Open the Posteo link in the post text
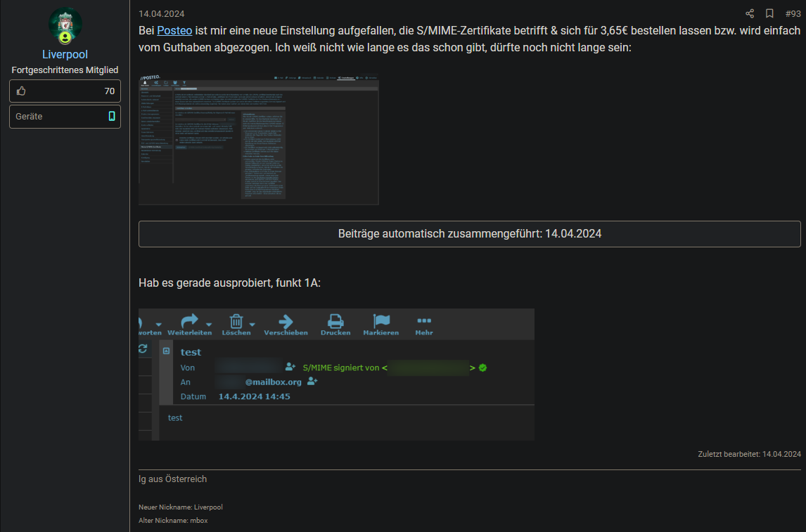The width and height of the screenshot is (806, 532). [x=174, y=31]
